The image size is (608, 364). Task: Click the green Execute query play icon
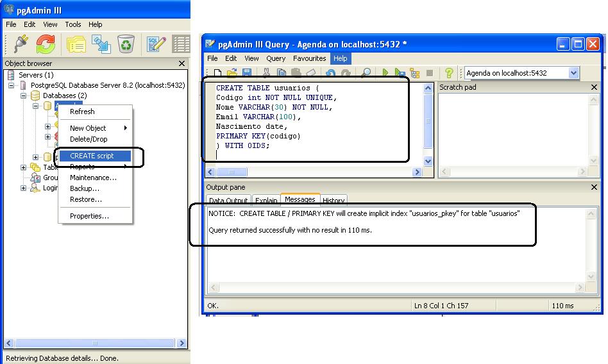pos(385,73)
